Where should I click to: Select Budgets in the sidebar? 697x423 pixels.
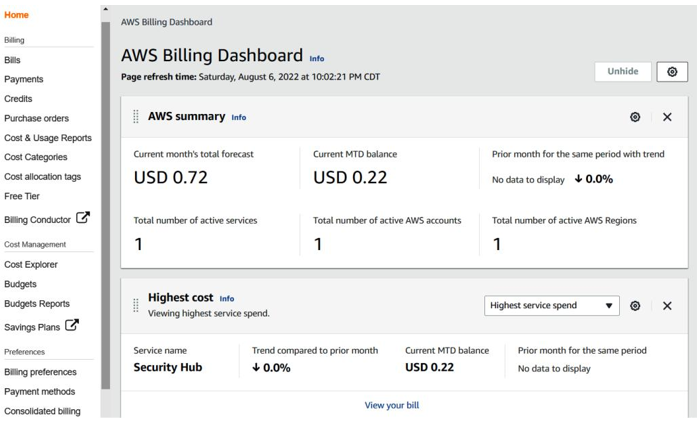[x=20, y=284]
